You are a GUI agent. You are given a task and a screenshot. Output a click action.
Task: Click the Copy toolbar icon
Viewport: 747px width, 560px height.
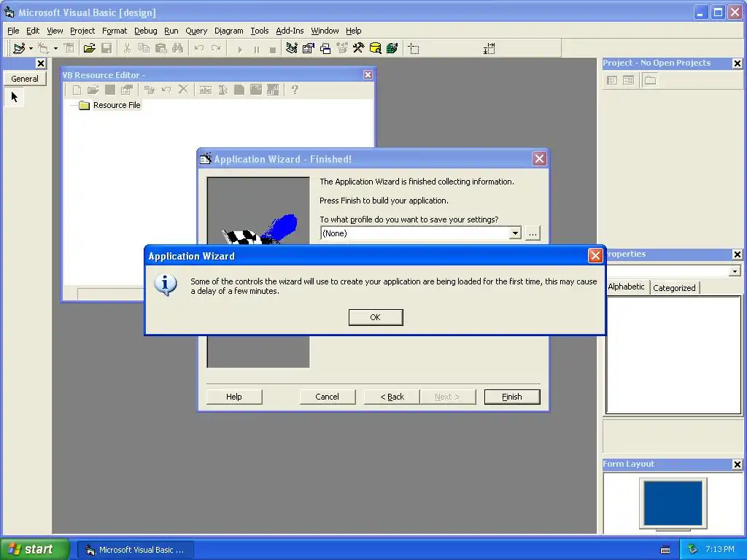(144, 48)
